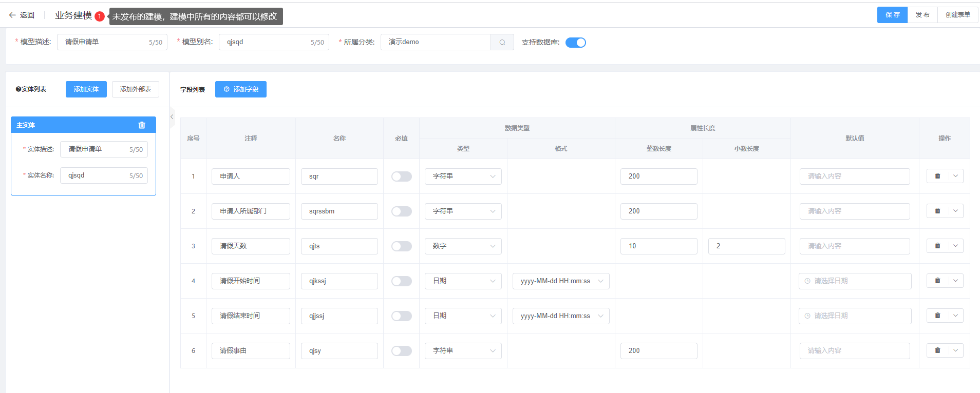The width and height of the screenshot is (980, 393).
Task: Open type dropdown for 请假天数 row
Action: [463, 246]
